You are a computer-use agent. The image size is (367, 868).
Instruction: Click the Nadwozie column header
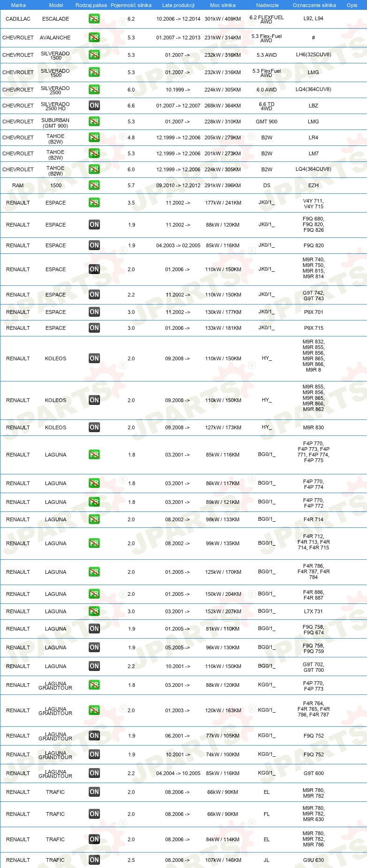(x=267, y=5)
